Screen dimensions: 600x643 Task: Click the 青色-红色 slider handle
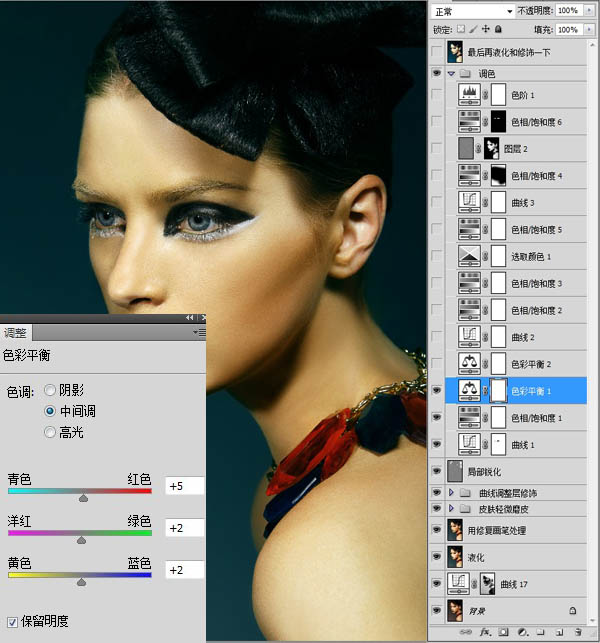click(83, 498)
